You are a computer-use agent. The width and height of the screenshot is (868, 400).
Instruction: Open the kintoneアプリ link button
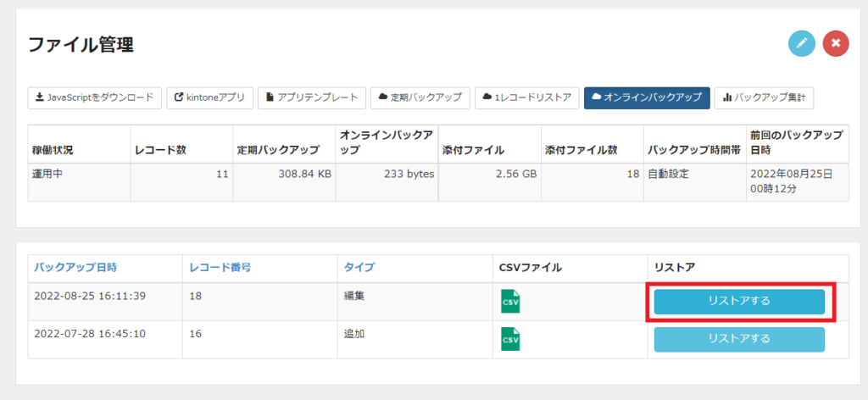210,98
